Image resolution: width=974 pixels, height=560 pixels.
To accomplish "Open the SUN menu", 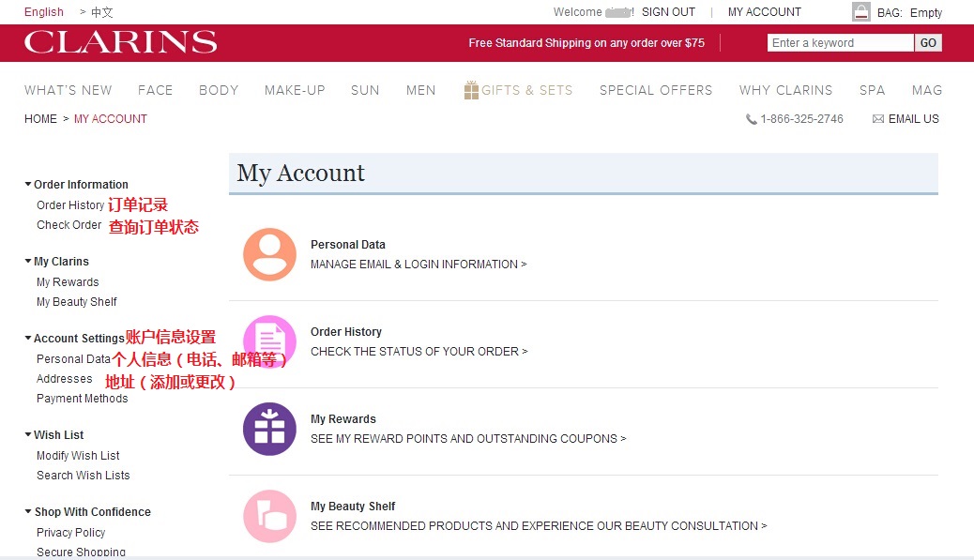I will [365, 90].
